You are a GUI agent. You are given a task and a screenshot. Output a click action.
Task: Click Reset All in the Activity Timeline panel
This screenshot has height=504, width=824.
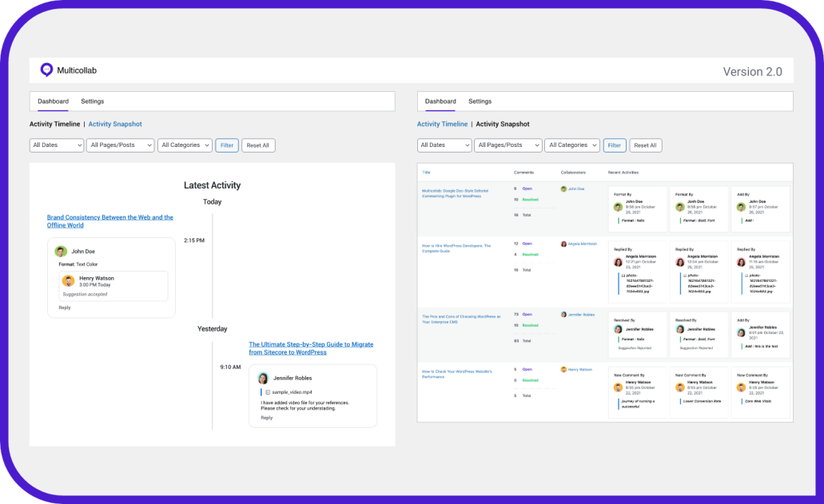[258, 145]
